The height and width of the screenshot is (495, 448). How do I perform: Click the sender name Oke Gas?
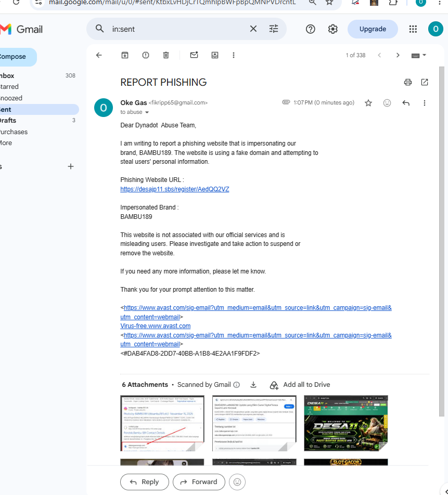(133, 103)
